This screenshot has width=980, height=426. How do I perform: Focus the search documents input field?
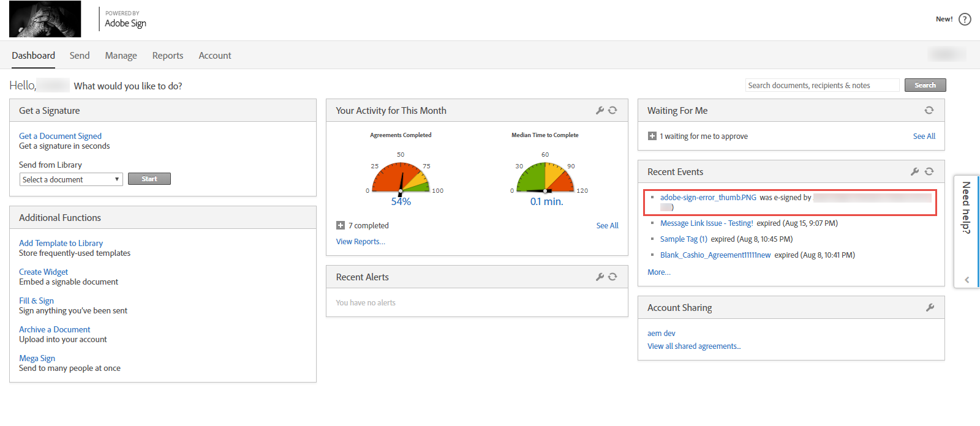tap(822, 85)
